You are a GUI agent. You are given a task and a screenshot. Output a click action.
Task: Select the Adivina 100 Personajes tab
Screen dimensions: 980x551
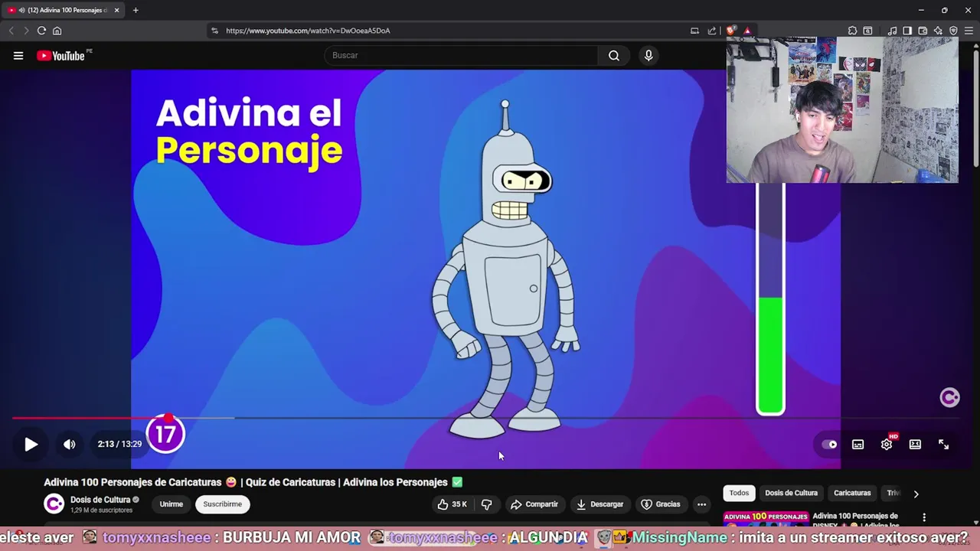click(64, 10)
